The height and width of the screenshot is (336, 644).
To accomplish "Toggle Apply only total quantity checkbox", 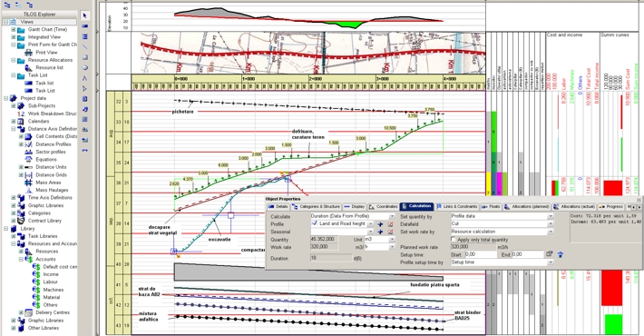I will [x=454, y=240].
